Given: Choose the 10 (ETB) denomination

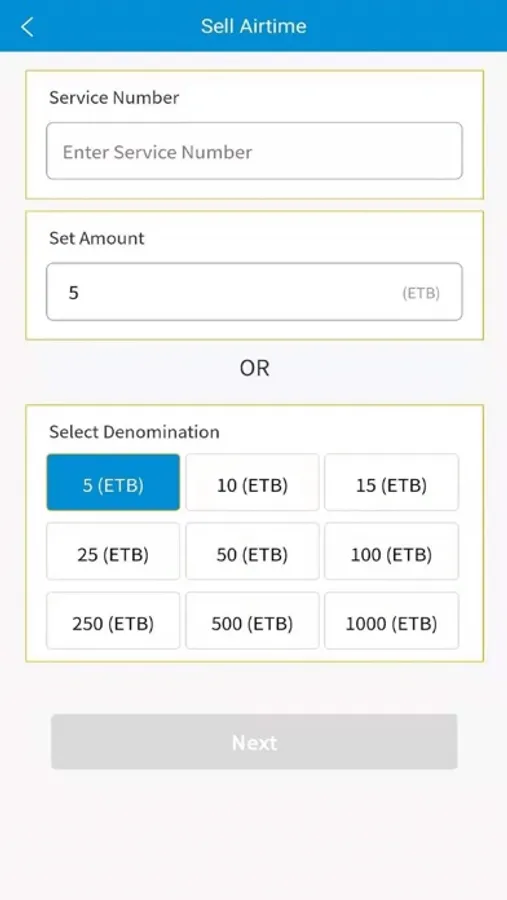Looking at the screenshot, I should [252, 482].
